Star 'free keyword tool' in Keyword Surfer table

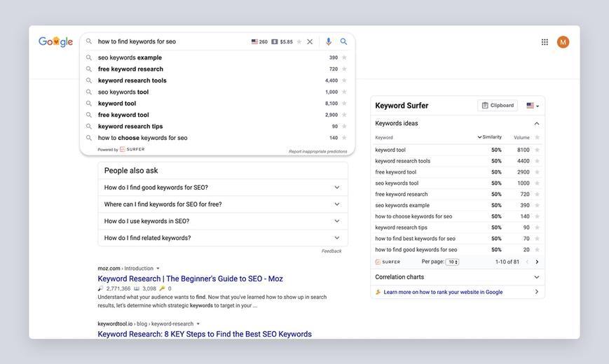tap(537, 172)
